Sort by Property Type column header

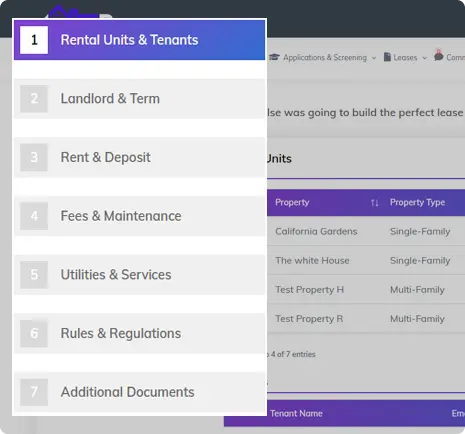point(417,202)
